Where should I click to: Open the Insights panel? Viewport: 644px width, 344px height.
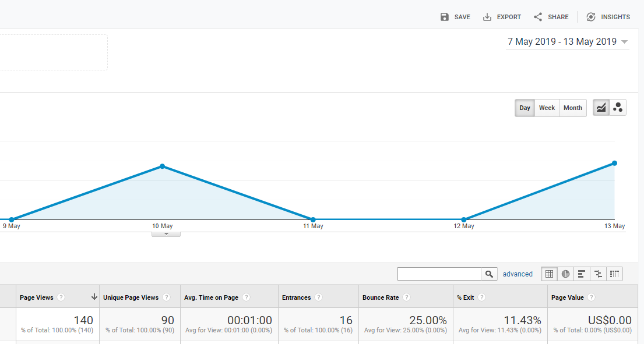(x=591, y=17)
